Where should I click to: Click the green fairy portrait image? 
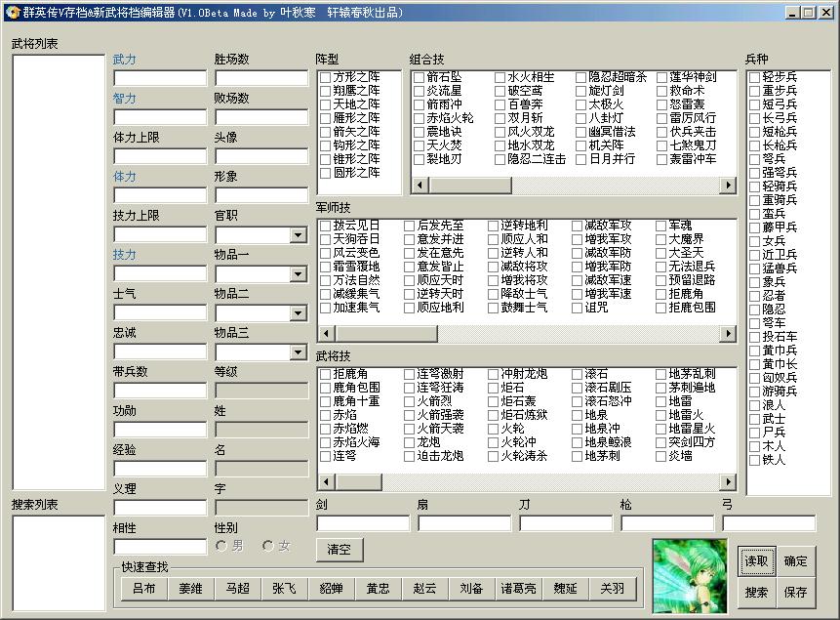(x=690, y=575)
